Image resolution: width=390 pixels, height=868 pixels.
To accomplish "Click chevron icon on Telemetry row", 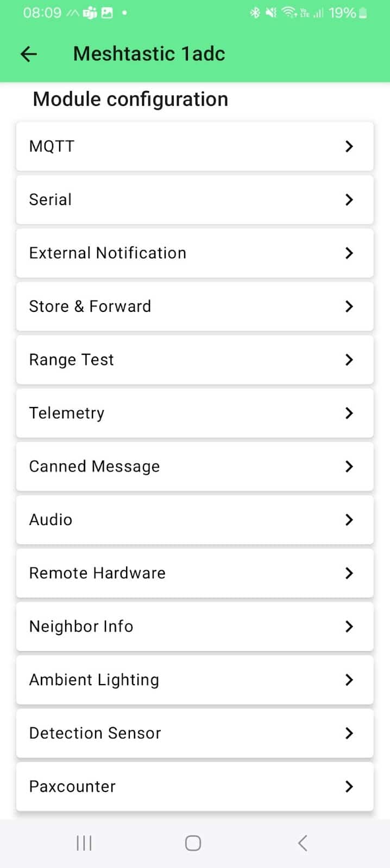I will pyautogui.click(x=349, y=413).
